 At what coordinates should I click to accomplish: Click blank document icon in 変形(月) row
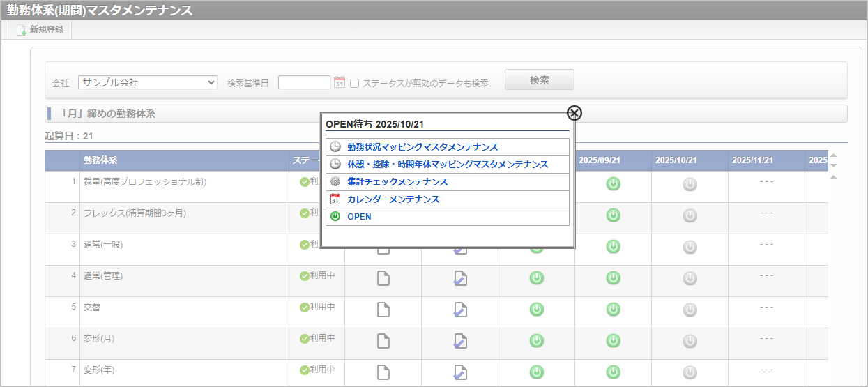click(383, 341)
